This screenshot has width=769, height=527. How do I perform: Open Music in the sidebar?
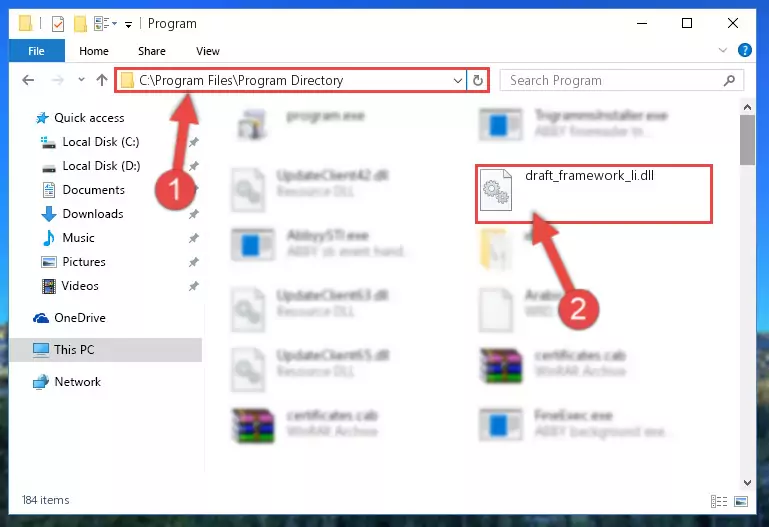[x=78, y=238]
